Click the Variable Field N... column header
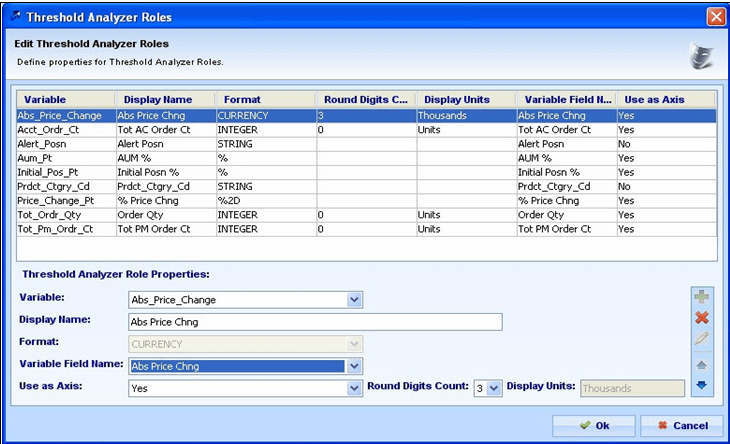 [x=567, y=100]
